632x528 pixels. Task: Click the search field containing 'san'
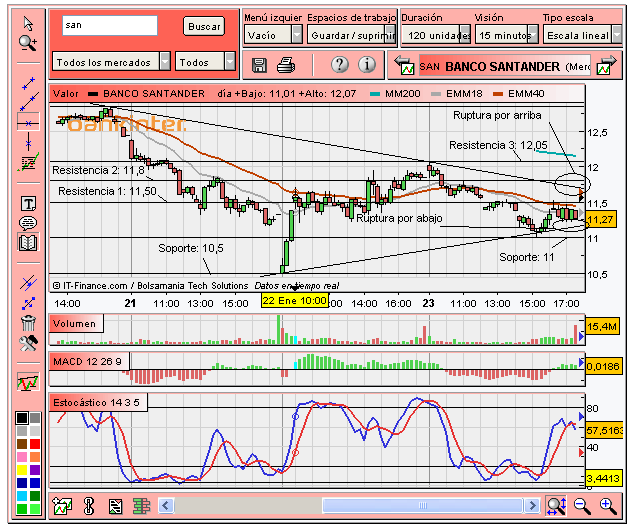tap(110, 25)
